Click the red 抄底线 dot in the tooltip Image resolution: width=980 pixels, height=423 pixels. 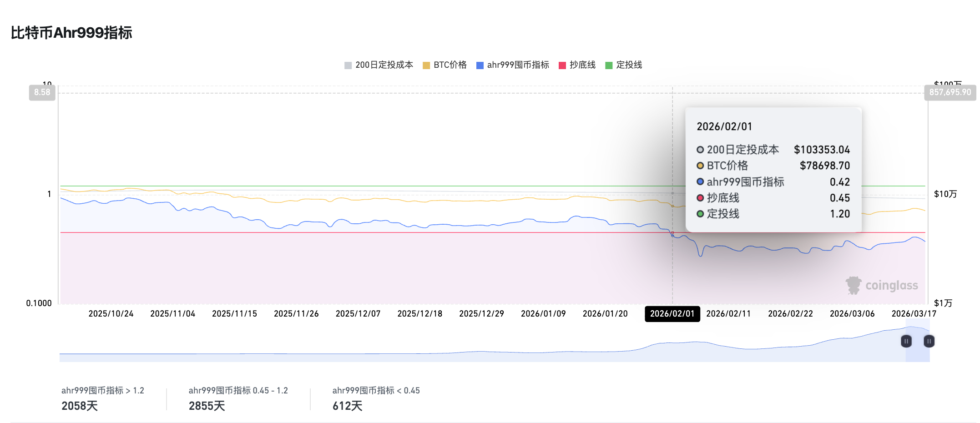(700, 198)
